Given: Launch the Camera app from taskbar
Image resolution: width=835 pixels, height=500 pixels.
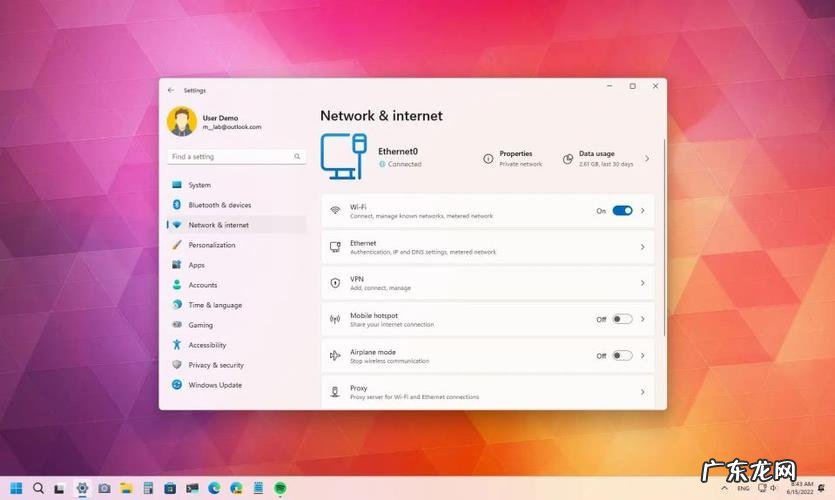Looking at the screenshot, I should 104,488.
